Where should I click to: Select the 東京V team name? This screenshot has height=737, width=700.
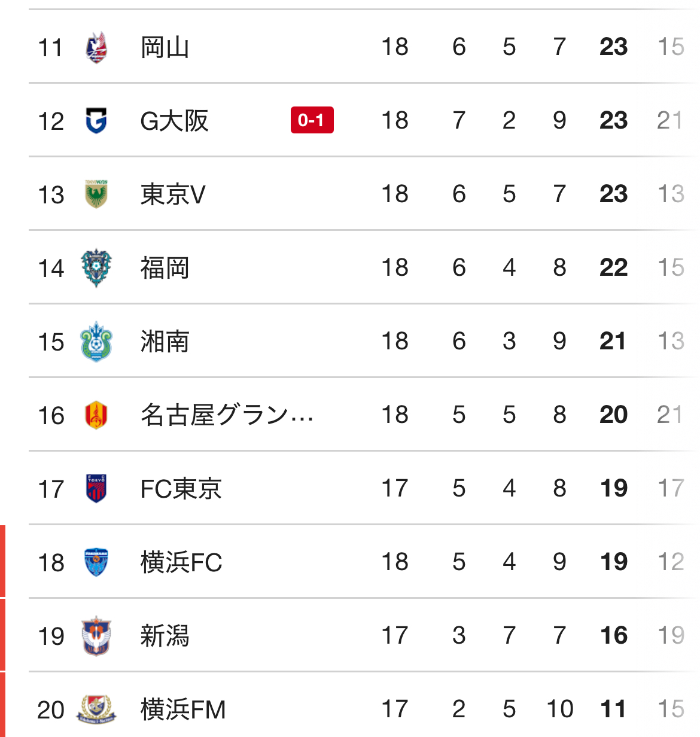pyautogui.click(x=173, y=194)
